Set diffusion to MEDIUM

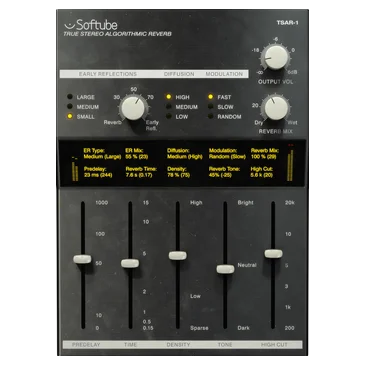(x=169, y=107)
